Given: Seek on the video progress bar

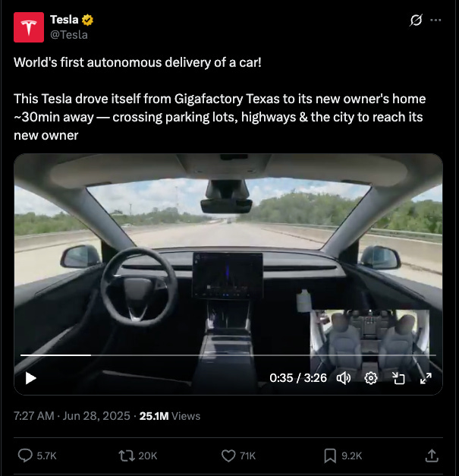Looking at the screenshot, I should [228, 355].
